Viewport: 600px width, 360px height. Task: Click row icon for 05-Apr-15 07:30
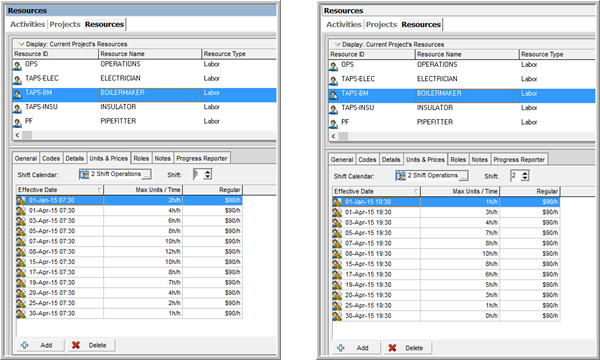click(21, 231)
